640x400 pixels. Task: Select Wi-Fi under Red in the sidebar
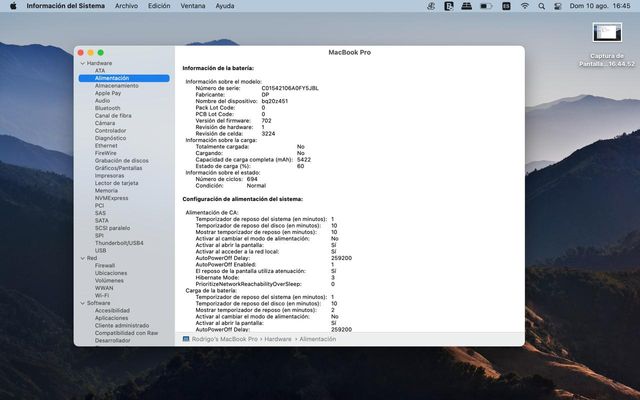[x=102, y=296]
